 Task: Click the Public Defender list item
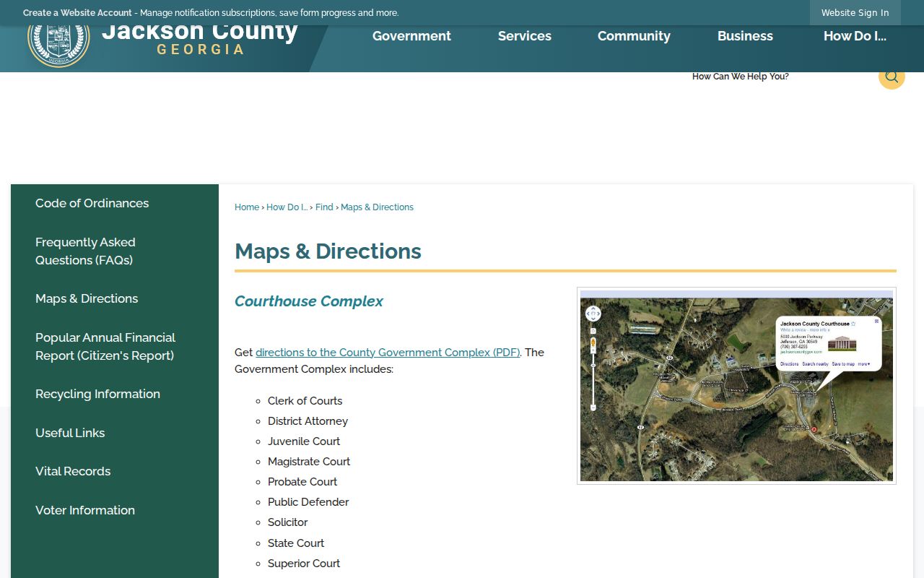tap(308, 502)
